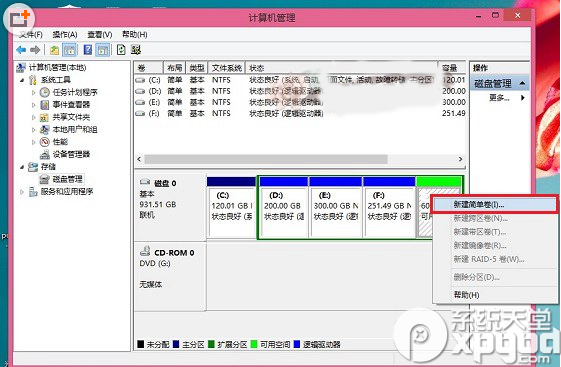Click the horizontal scrollbar left arrow
The width and height of the screenshot is (561, 367).
(x=139, y=159)
